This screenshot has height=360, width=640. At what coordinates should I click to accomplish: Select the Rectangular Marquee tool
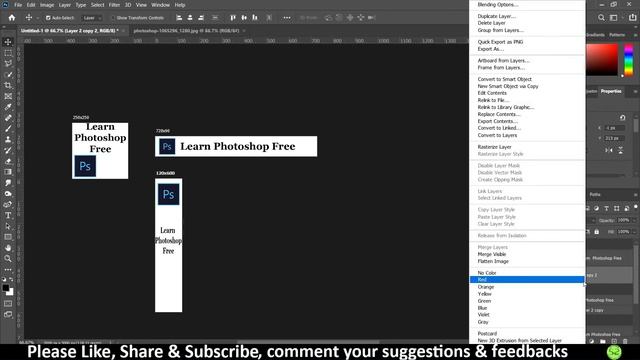click(8, 53)
